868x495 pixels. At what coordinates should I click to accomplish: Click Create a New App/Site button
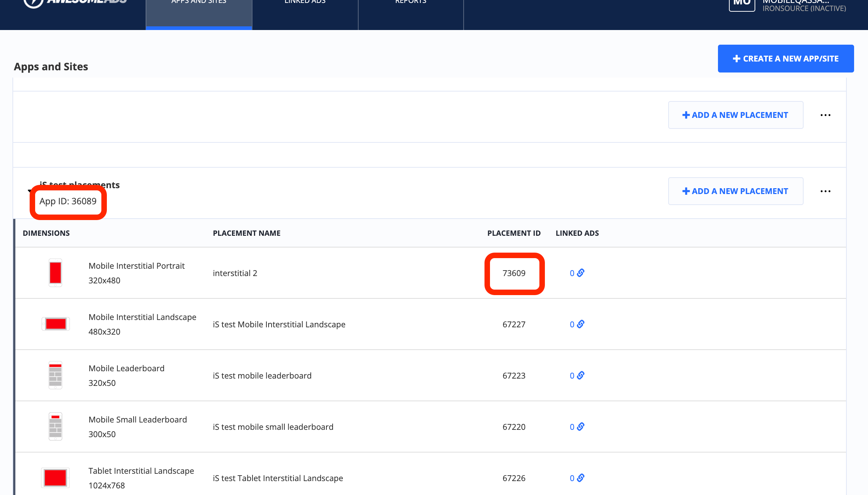tap(786, 59)
